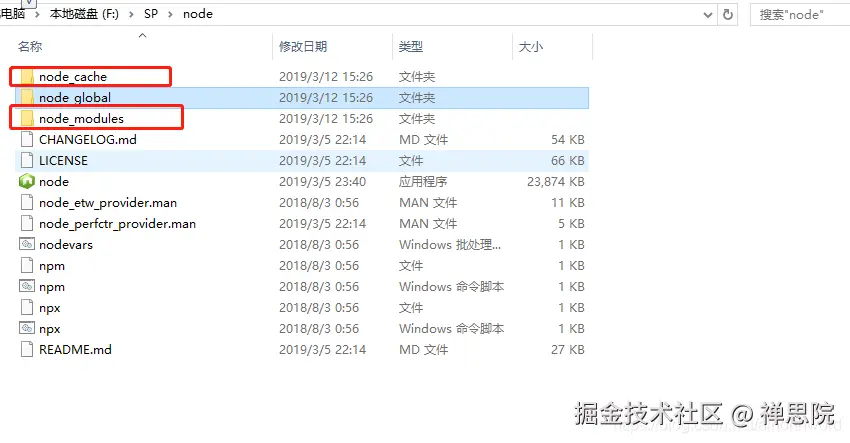The image size is (850, 443).
Task: Click the nodevars batch file icon
Action: 27,245
